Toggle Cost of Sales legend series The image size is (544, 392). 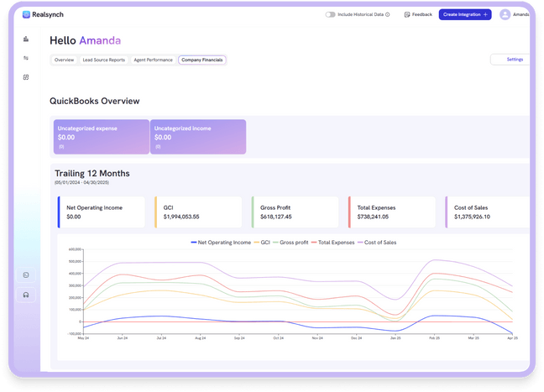[x=377, y=243]
